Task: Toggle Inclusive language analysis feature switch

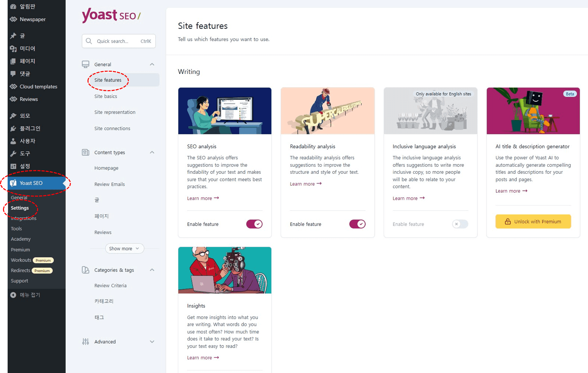Action: (x=460, y=224)
